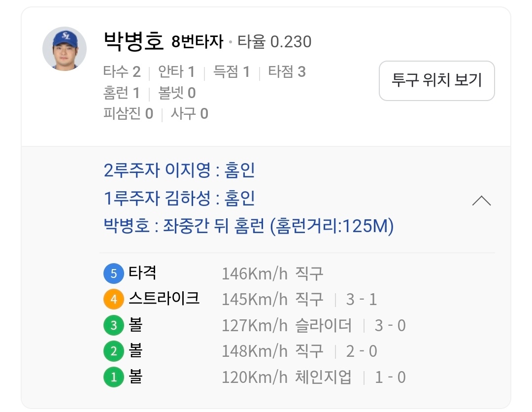Viewport: 532px width, 412px height.
Task: Click the orange pitch 4 circle icon
Action: pos(113,300)
